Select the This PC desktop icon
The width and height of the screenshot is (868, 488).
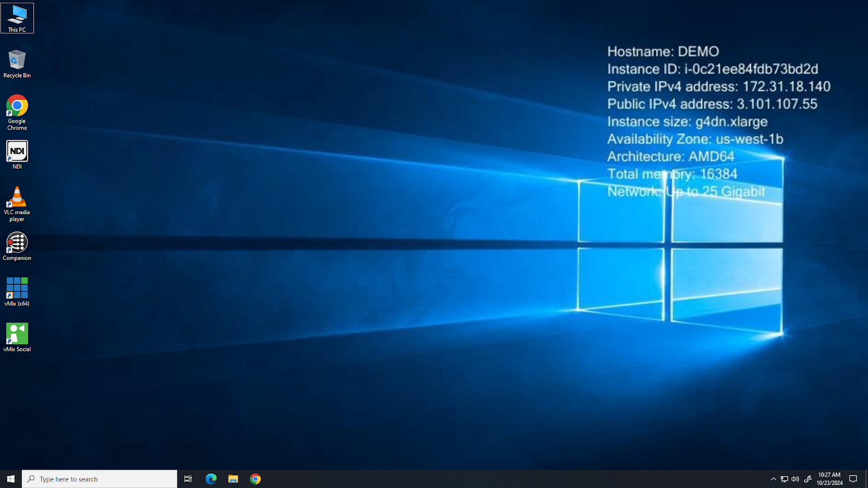point(17,18)
